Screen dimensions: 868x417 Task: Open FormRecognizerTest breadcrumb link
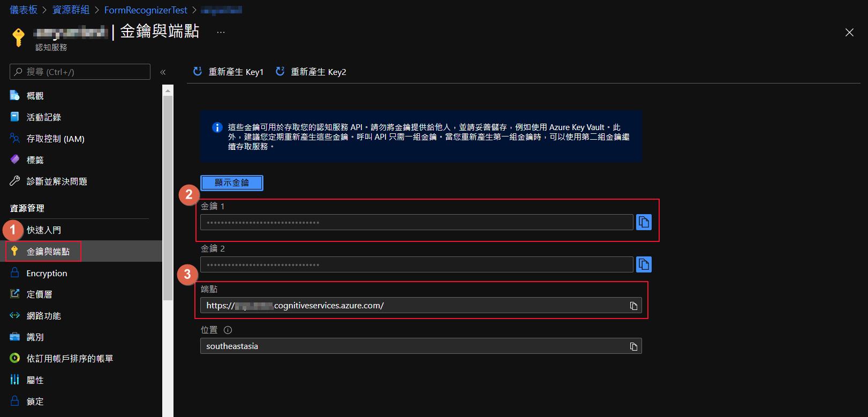pyautogui.click(x=146, y=10)
